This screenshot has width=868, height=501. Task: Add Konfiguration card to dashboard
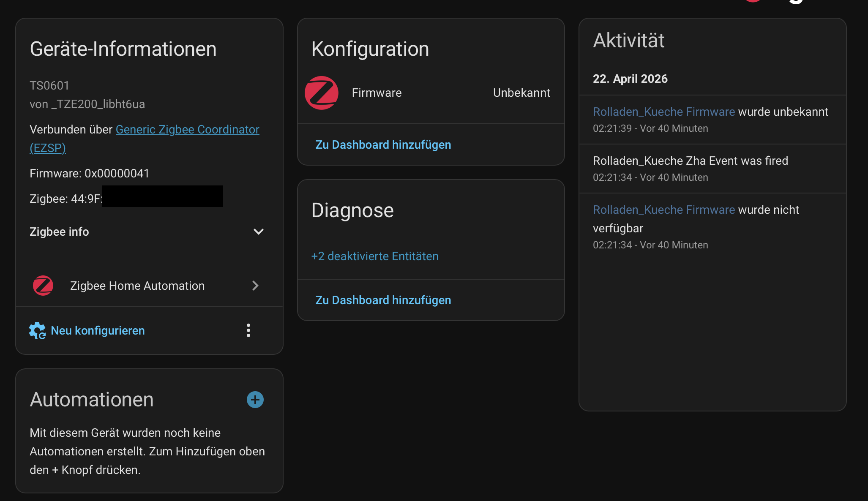tap(383, 144)
